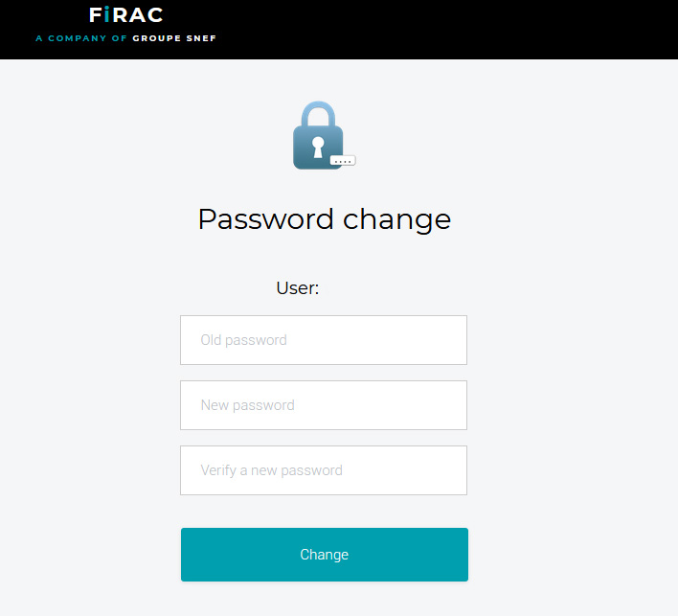Click the word Password in the heading
The width and height of the screenshot is (678, 616).
coord(265,219)
